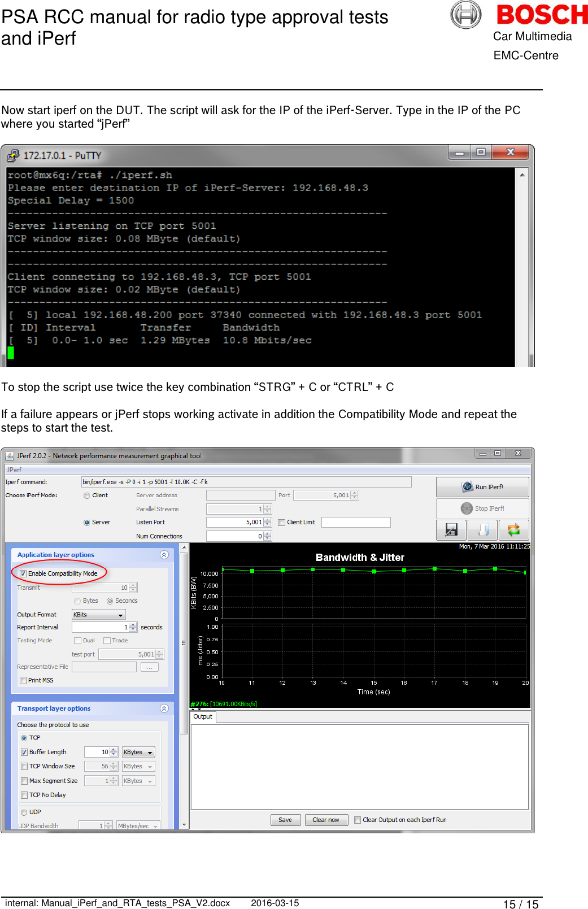Click the Clear now button

coord(326,820)
